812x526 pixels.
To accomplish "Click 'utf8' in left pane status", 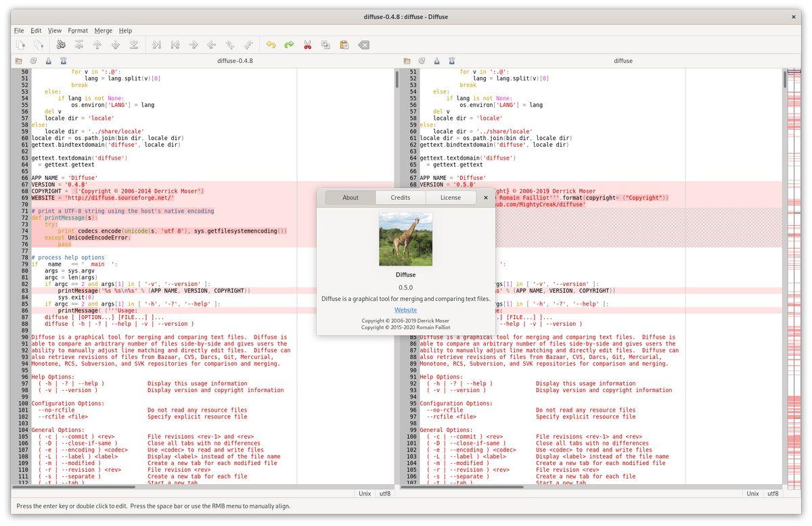I will tap(385, 494).
